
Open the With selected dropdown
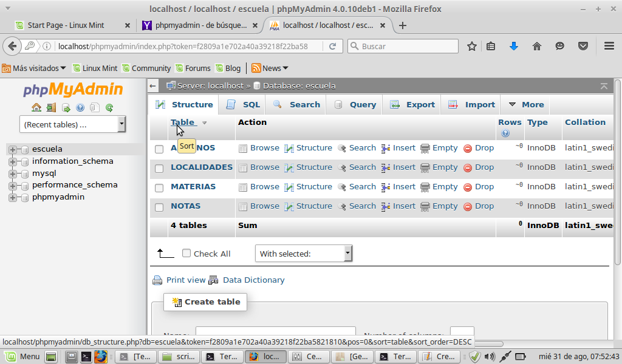point(303,254)
